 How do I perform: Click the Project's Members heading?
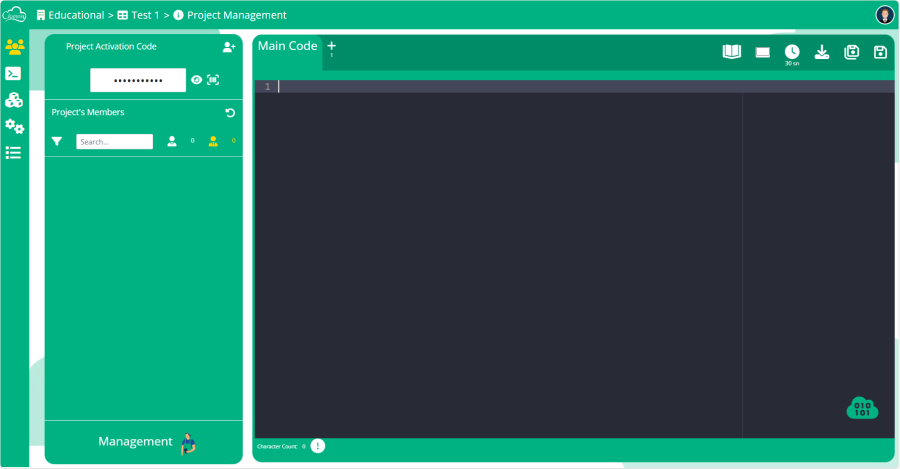(x=88, y=112)
